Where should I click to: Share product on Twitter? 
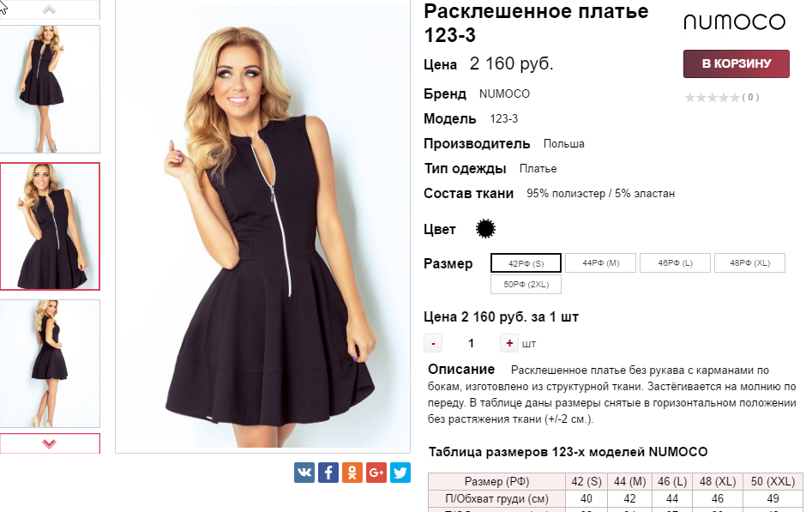pyautogui.click(x=400, y=473)
